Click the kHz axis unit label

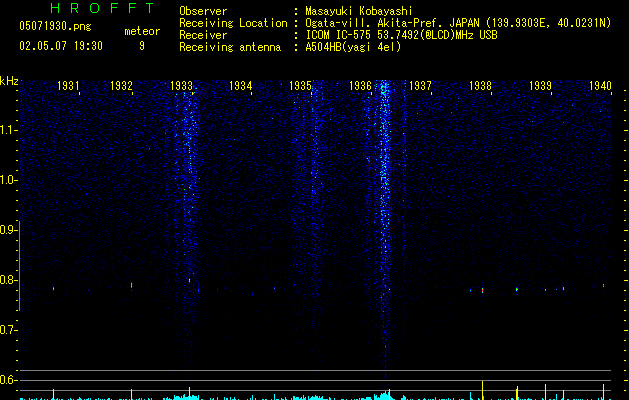[x=9, y=81]
